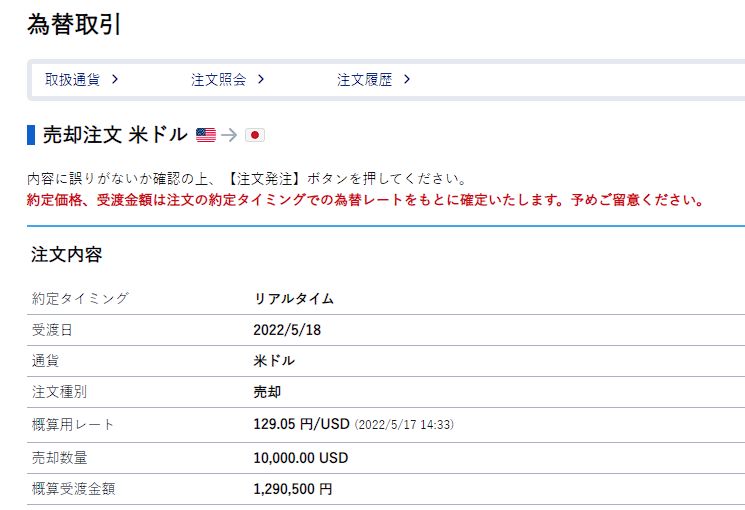Click the rate timestamp 2022/5/17 14:33

click(404, 425)
